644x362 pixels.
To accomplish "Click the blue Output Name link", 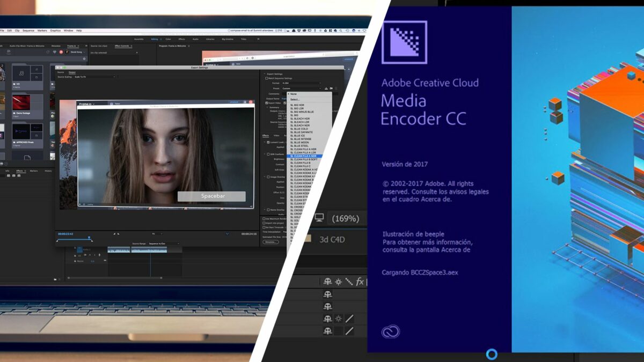I will pos(284,99).
